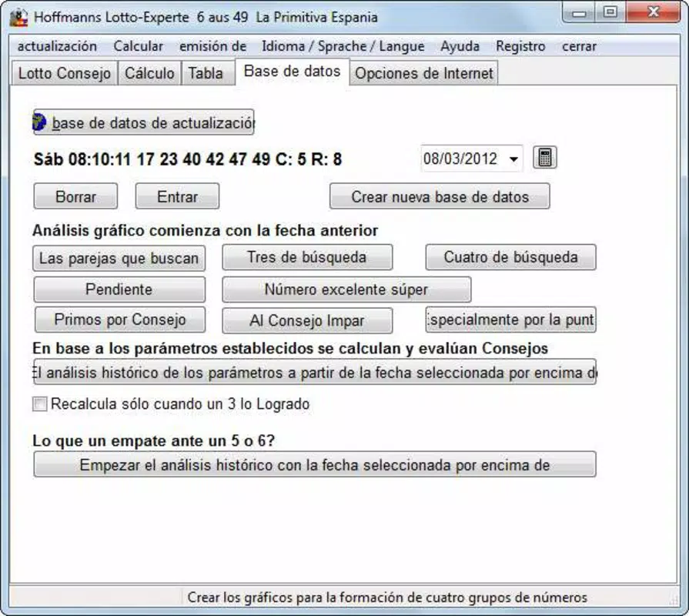689x616 pixels.
Task: Open the Registro menu
Action: (520, 46)
